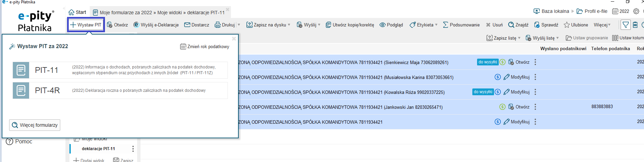
Task: Click phone number 883883883
Action: (x=602, y=106)
